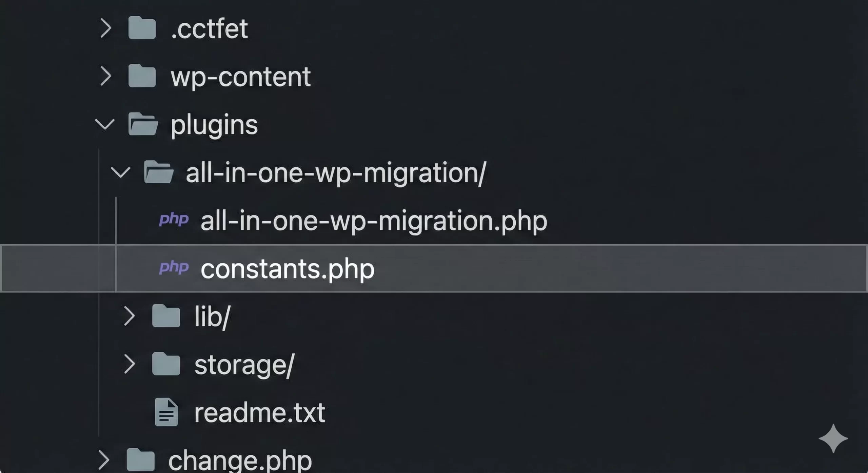Image resolution: width=868 pixels, height=473 pixels.
Task: Click the sparkle icon in the corner
Action: (833, 438)
